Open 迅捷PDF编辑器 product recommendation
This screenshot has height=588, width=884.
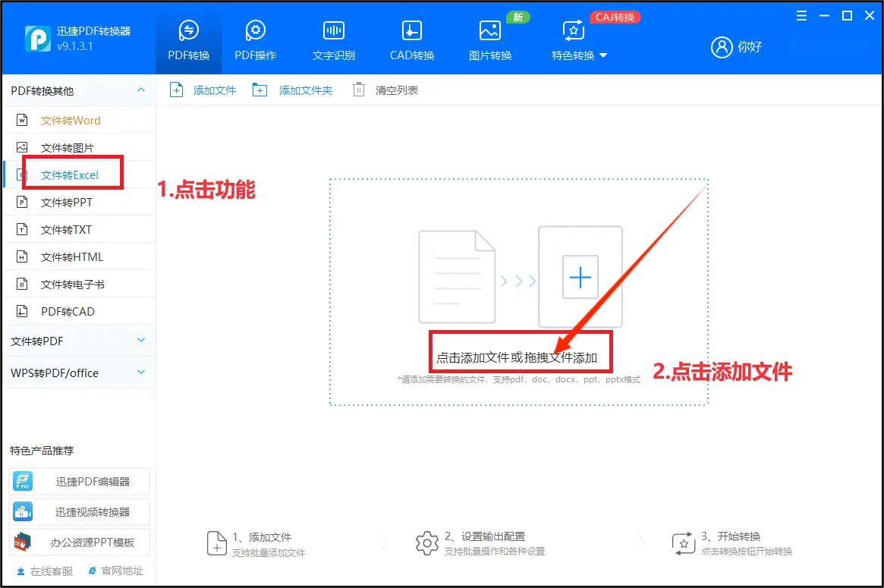click(80, 482)
